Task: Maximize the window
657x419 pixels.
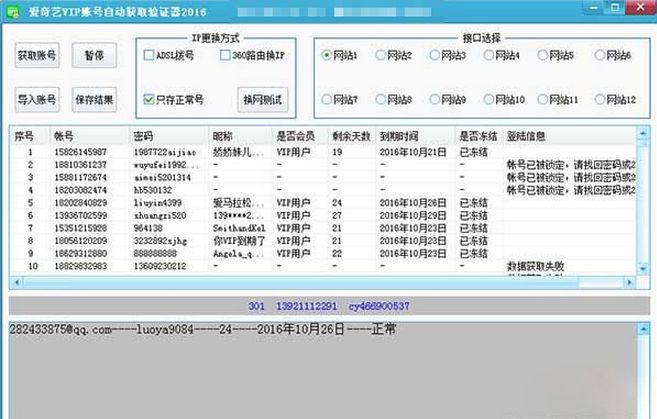Action: [615, 8]
